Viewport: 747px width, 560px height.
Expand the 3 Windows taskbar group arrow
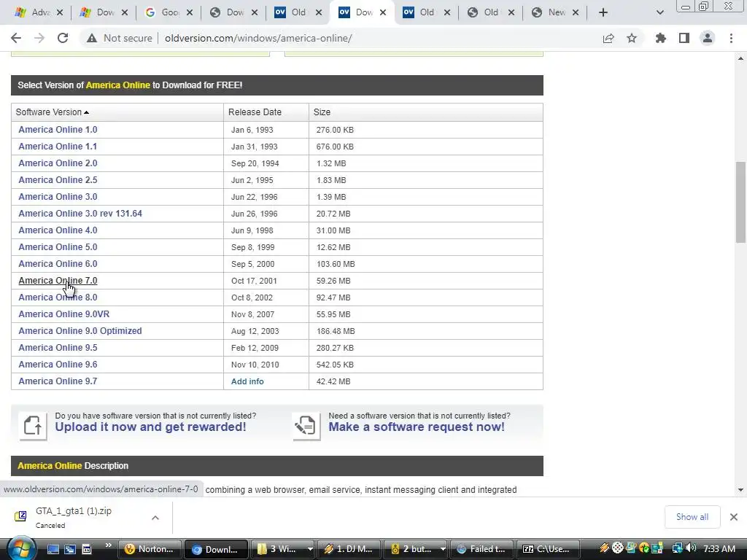click(x=310, y=549)
